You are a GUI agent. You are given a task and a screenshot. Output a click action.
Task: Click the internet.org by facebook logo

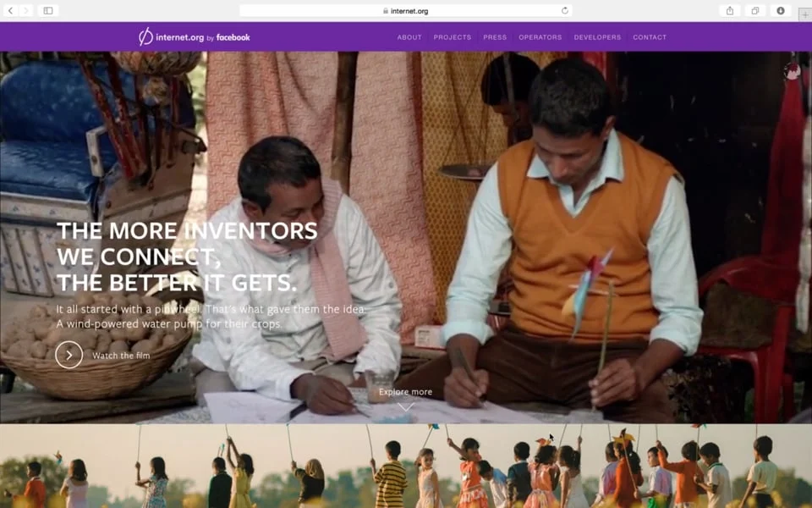coord(195,36)
